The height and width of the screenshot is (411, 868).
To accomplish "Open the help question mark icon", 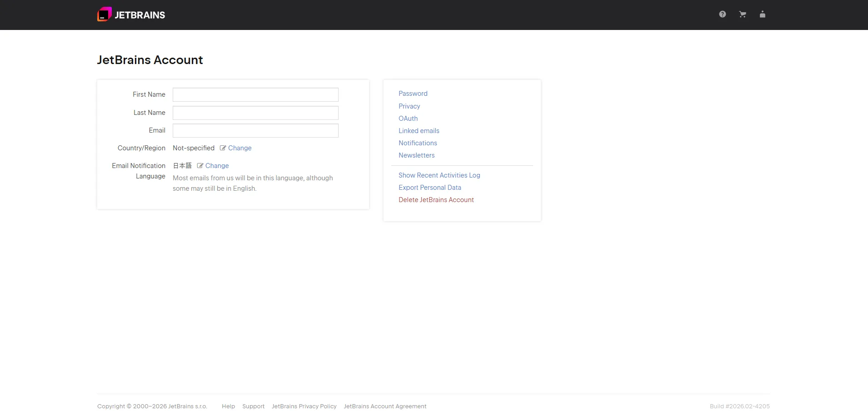I will click(x=722, y=15).
